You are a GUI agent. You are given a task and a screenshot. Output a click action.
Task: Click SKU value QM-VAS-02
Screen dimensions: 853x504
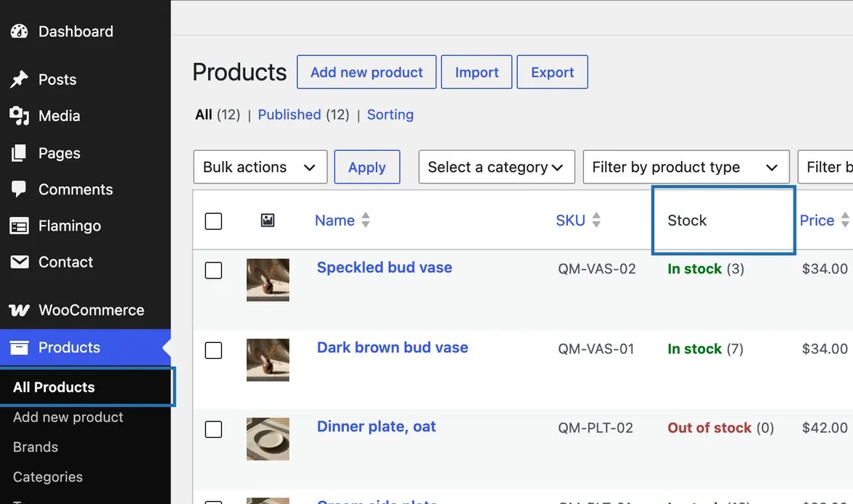click(597, 268)
